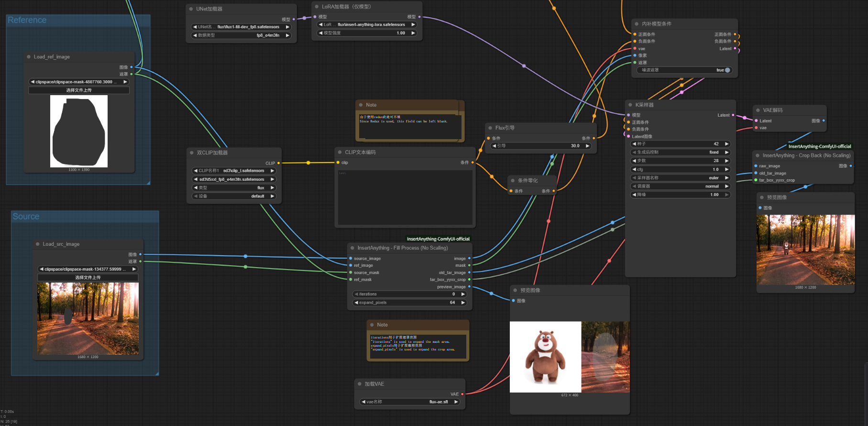The image size is (868, 426).
Task: Open the vae名称 flux-ae.sft selector
Action: pyautogui.click(x=410, y=402)
